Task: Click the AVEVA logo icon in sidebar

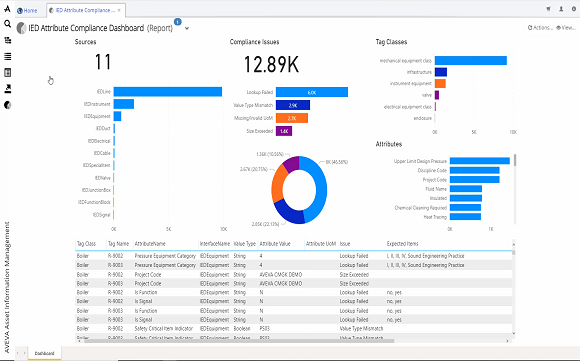Action: click(7, 9)
